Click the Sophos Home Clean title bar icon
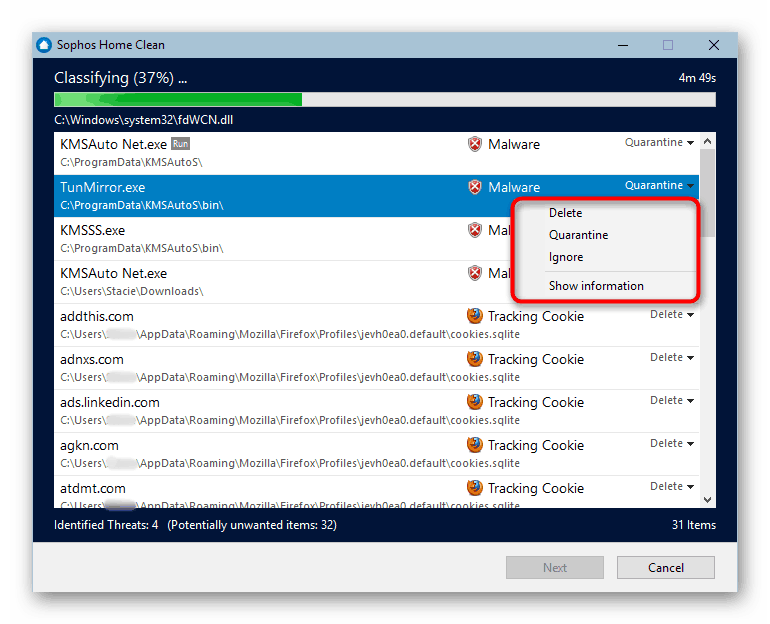 pyautogui.click(x=44, y=45)
